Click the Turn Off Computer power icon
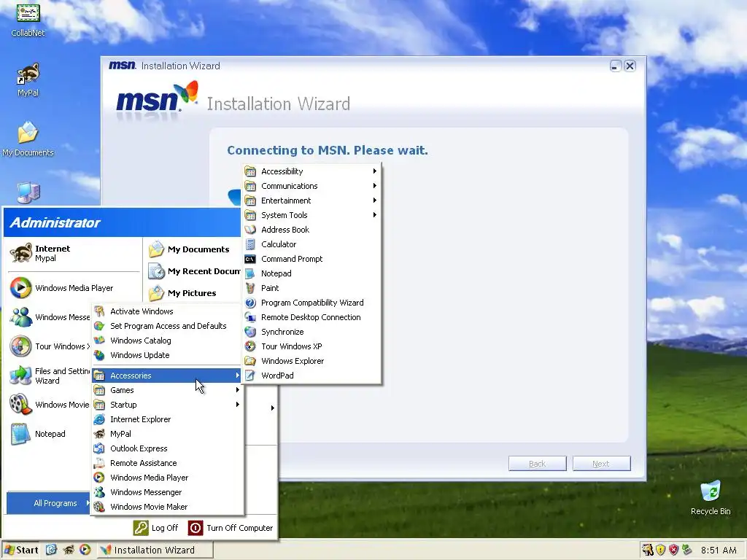This screenshot has height=560, width=747. [196, 528]
